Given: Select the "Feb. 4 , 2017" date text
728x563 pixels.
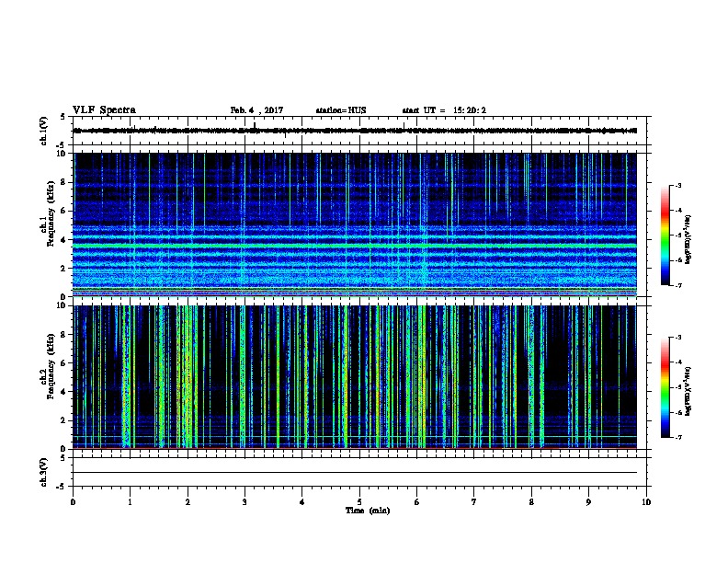Looking at the screenshot, I should (x=256, y=110).
